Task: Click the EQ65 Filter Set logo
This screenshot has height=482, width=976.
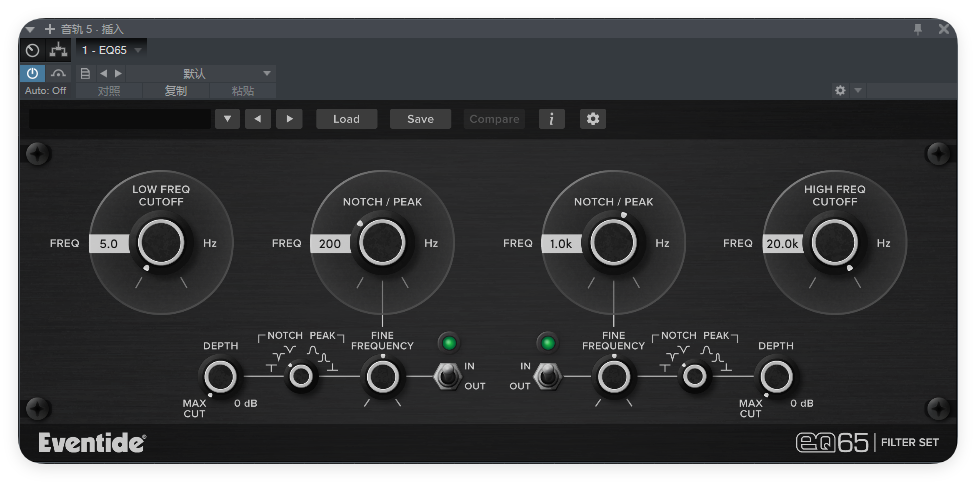Action: 867,443
